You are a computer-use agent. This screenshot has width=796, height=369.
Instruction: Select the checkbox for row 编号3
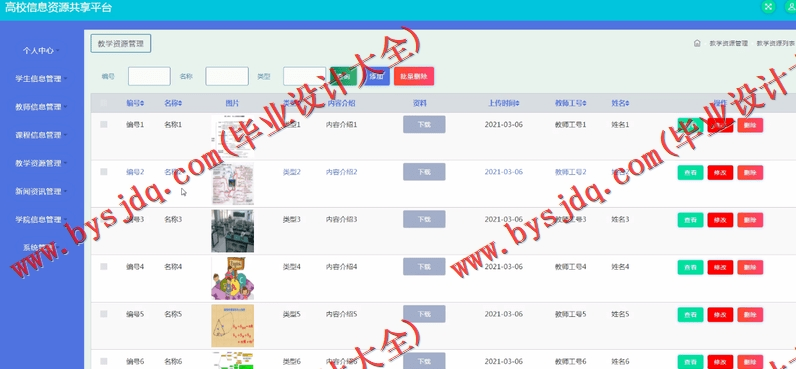(104, 219)
